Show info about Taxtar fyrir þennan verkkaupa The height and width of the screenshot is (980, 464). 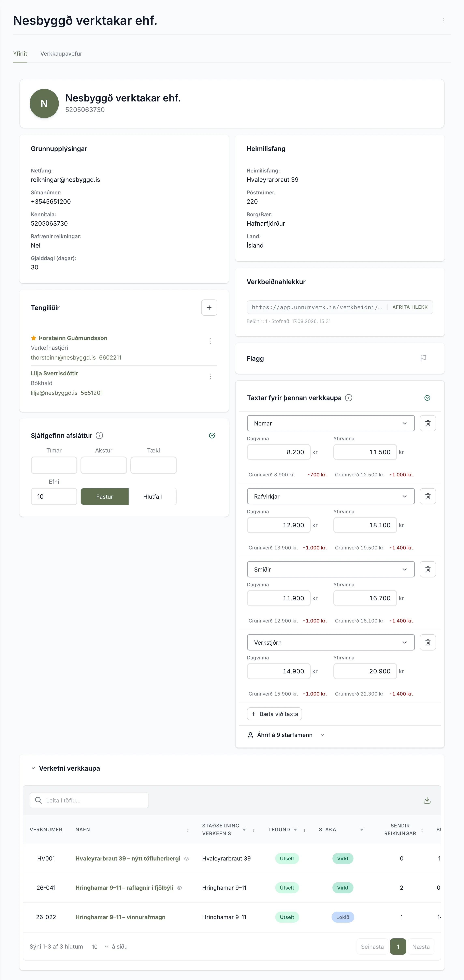point(348,397)
